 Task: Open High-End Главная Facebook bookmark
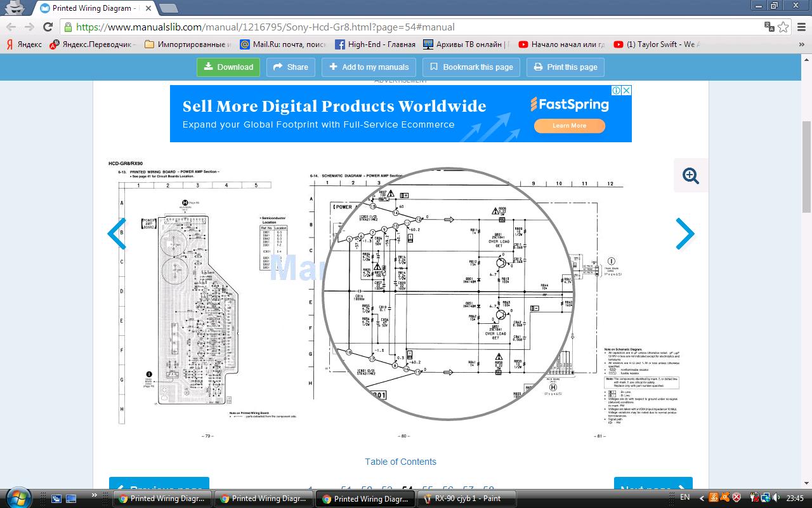[x=375, y=44]
